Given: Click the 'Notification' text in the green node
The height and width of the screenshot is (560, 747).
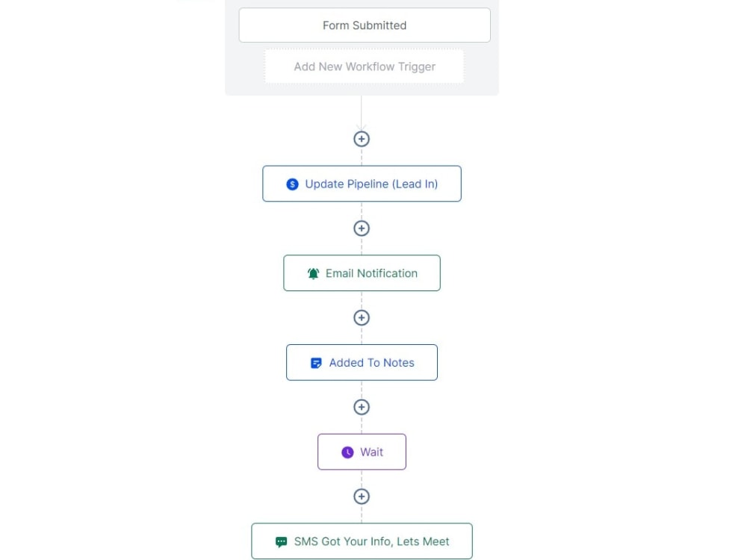Looking at the screenshot, I should tap(387, 273).
